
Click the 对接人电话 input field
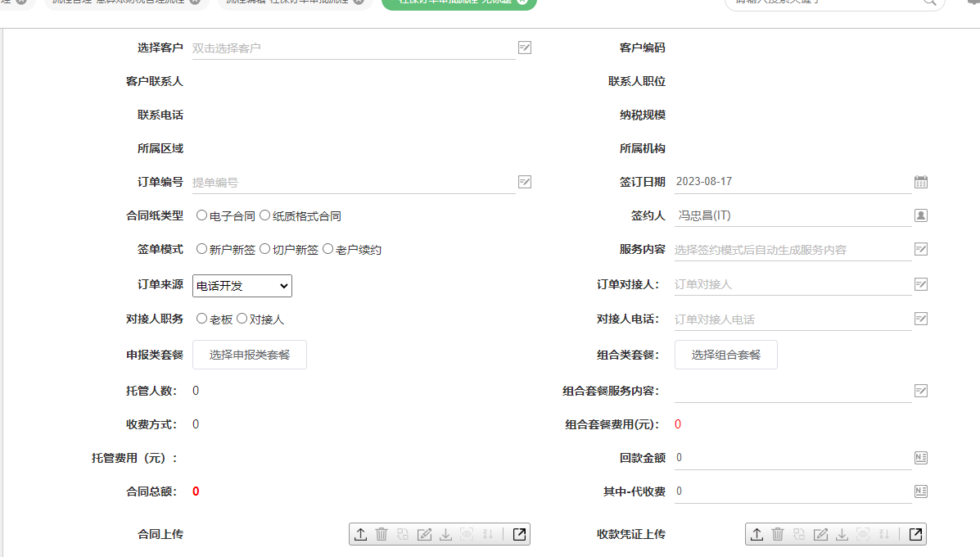pyautogui.click(x=793, y=319)
